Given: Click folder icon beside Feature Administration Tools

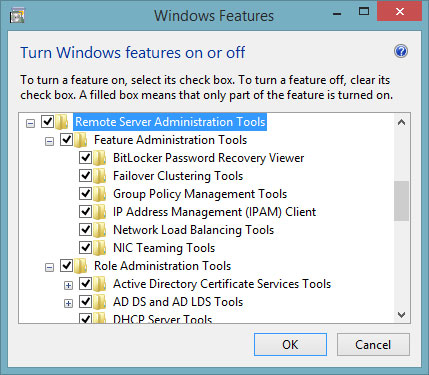Looking at the screenshot, I should click(x=80, y=140).
